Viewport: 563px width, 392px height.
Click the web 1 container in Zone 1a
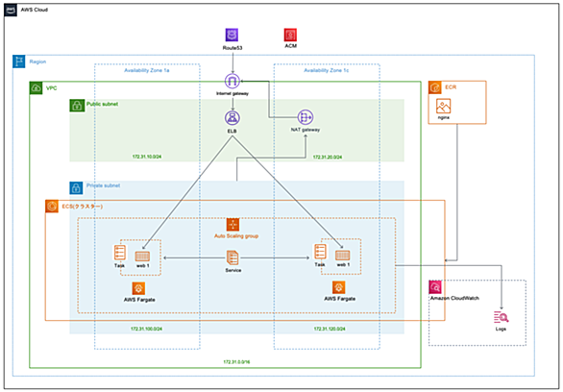click(x=142, y=257)
